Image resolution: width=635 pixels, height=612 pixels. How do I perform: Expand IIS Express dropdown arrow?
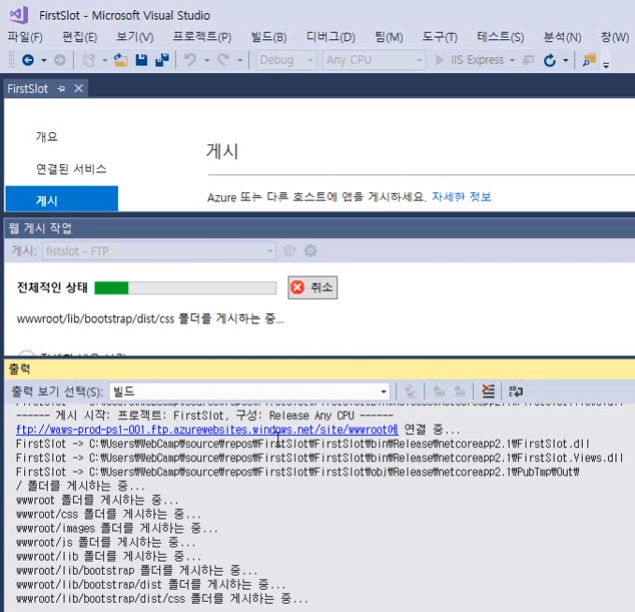tap(512, 61)
